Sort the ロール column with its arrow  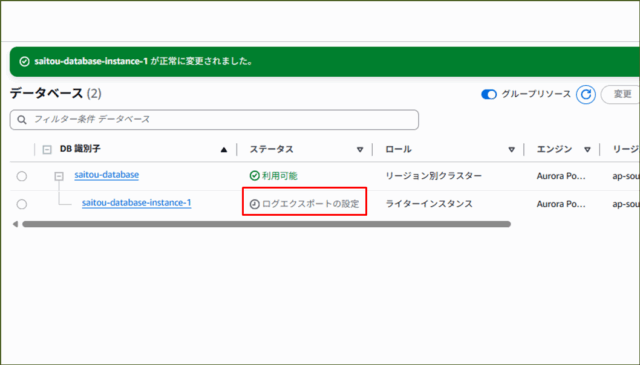(511, 150)
